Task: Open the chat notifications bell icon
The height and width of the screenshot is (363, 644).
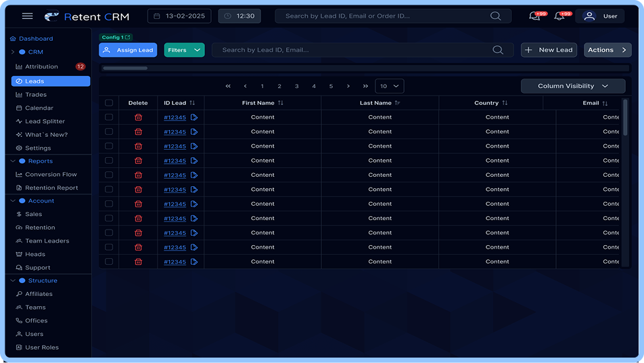Action: pyautogui.click(x=534, y=16)
